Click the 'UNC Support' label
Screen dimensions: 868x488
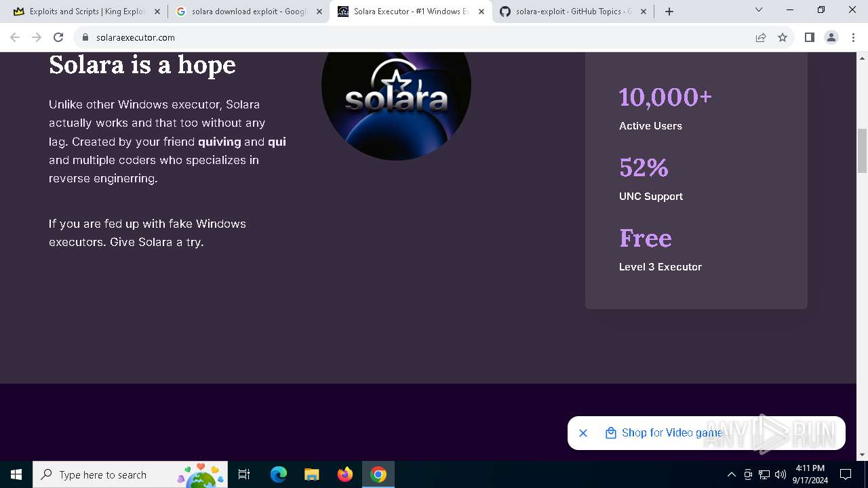pos(651,197)
